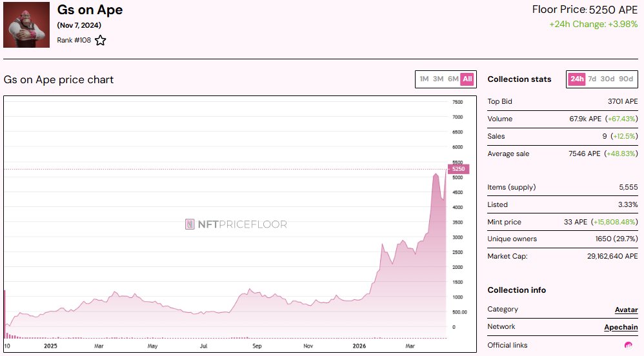
Task: Click the pink 5250 price tag on the chart
Action: pos(459,169)
